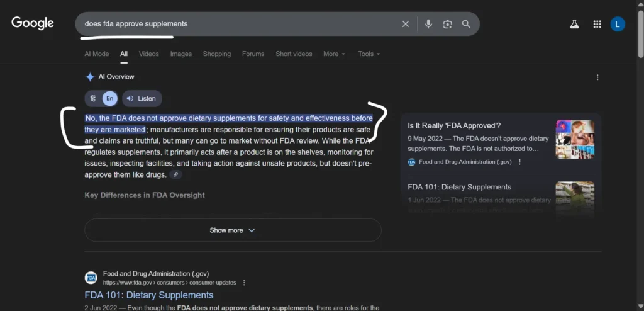Start voice search with microphone icon
Image resolution: width=644 pixels, height=311 pixels.
(x=428, y=24)
